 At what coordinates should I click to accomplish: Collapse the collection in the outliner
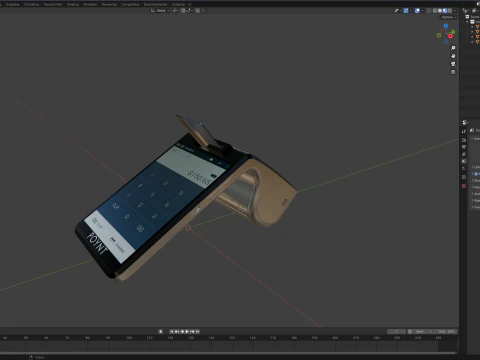click(x=467, y=22)
